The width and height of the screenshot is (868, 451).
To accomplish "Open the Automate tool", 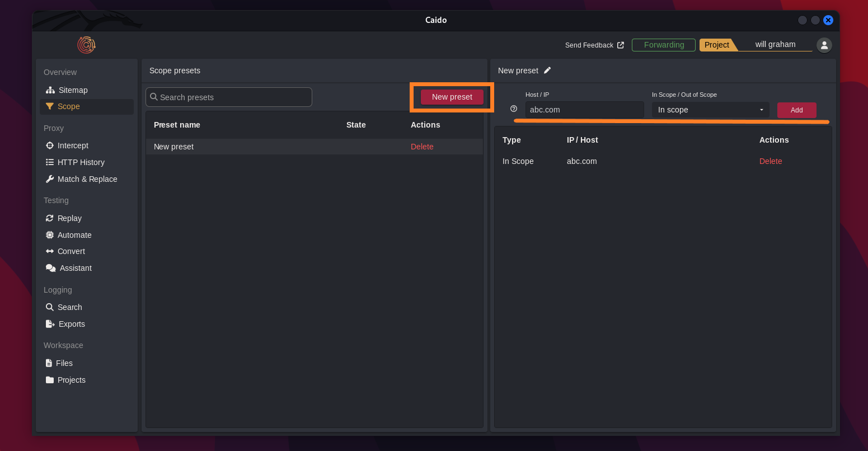I will pyautogui.click(x=87, y=235).
